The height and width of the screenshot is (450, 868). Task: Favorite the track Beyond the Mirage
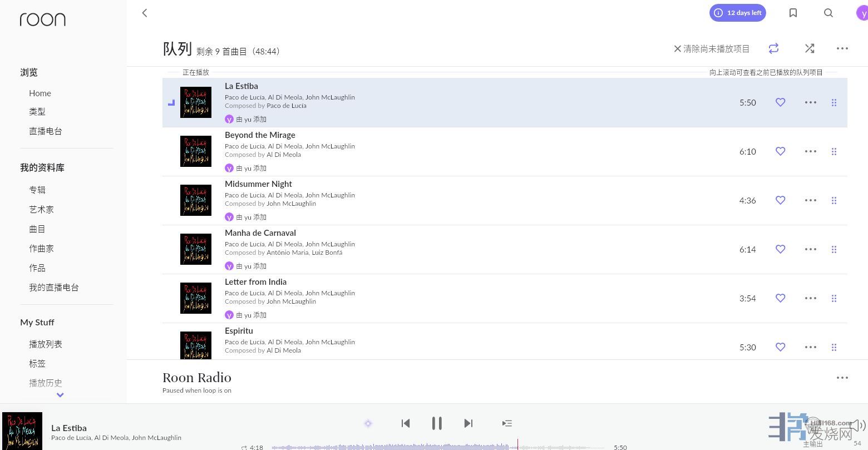coord(780,151)
